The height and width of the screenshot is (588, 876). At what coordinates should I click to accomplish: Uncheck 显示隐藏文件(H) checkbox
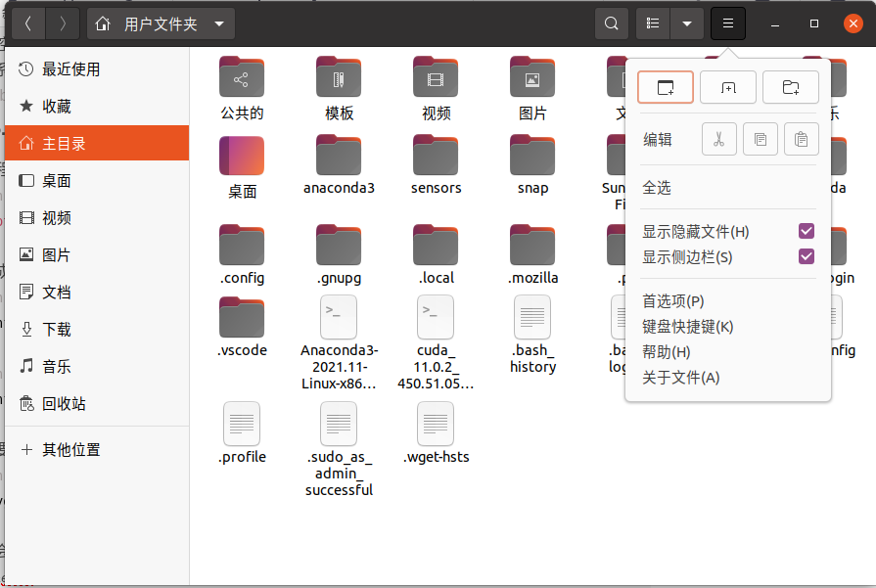807,231
